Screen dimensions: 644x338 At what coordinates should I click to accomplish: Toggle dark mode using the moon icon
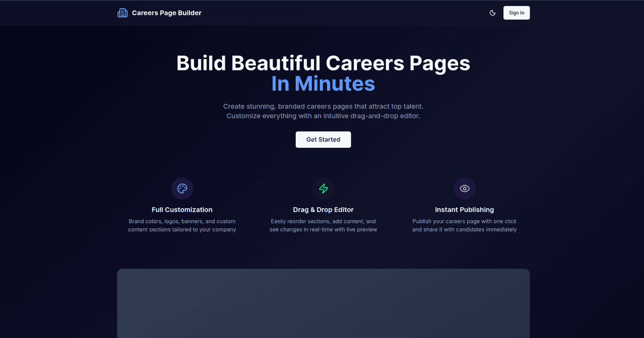point(493,12)
